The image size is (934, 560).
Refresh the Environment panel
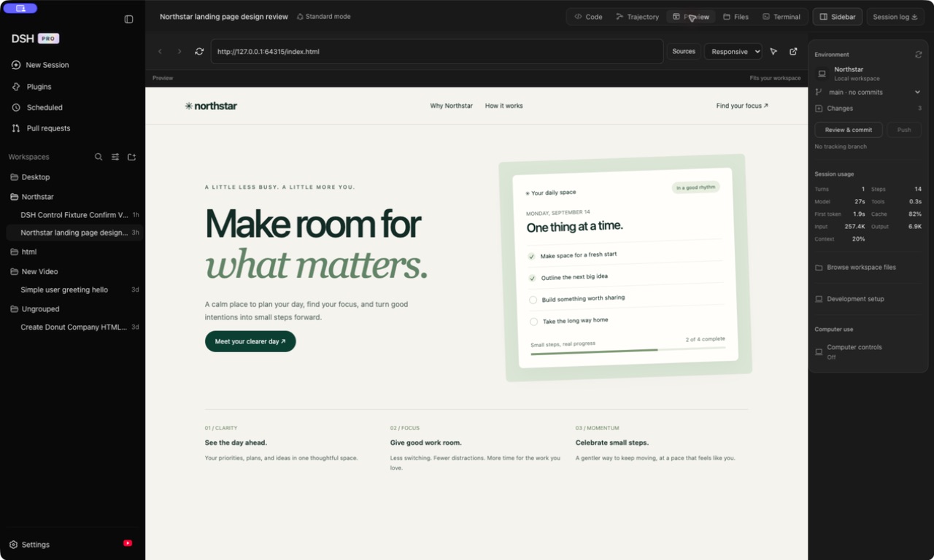(919, 55)
